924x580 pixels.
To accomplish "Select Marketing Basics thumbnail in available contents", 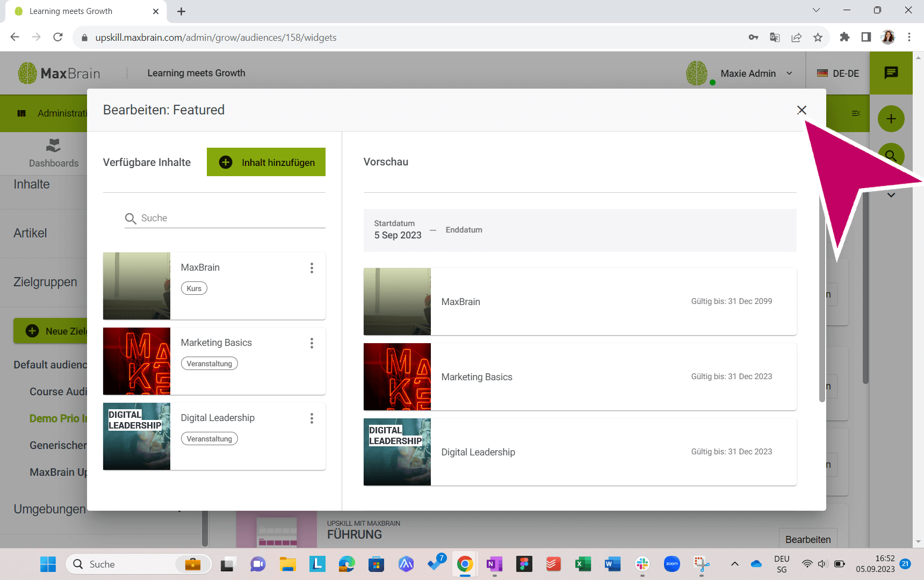I will point(136,361).
